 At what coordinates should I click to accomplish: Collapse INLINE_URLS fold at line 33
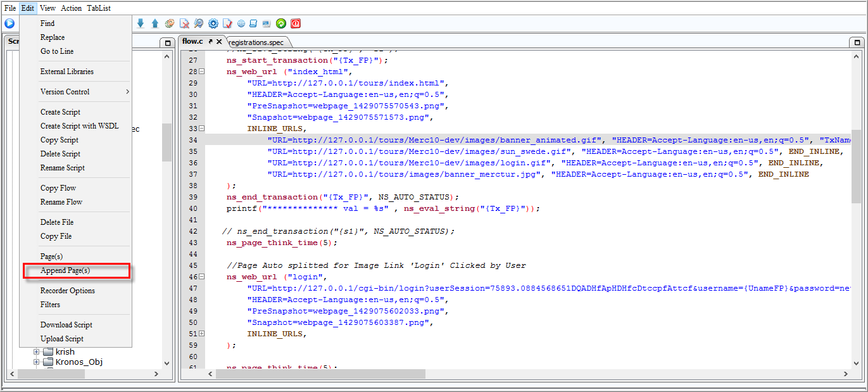tap(201, 129)
